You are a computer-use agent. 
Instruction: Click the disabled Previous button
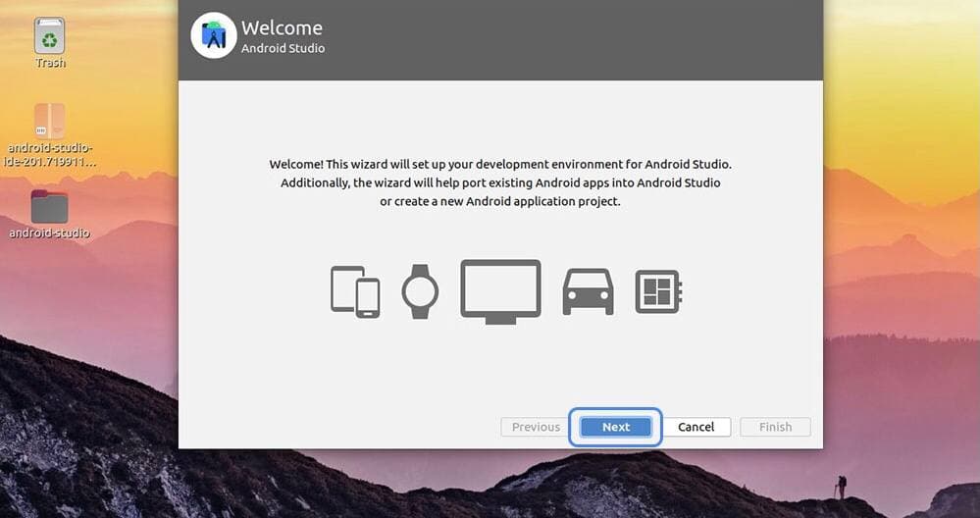pos(536,427)
